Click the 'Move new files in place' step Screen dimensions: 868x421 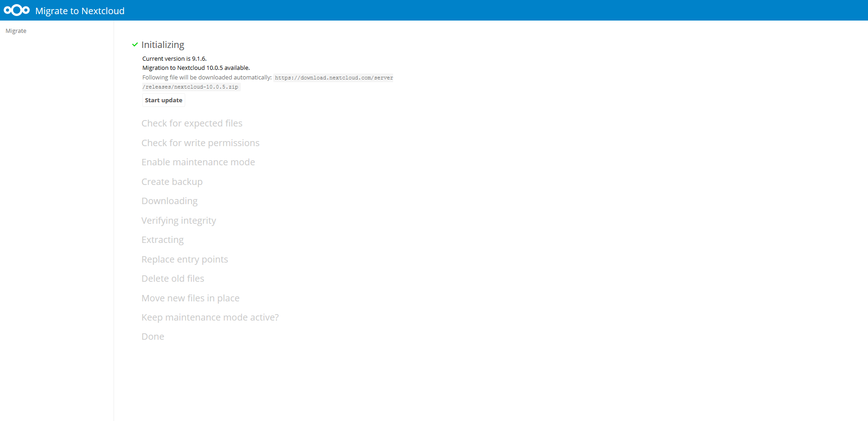pos(191,298)
